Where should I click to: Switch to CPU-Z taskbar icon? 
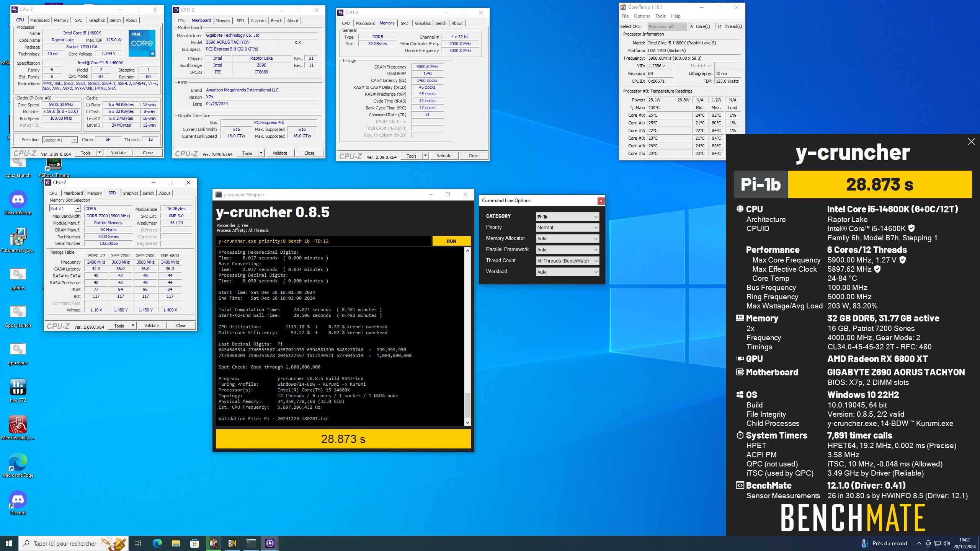[x=270, y=543]
